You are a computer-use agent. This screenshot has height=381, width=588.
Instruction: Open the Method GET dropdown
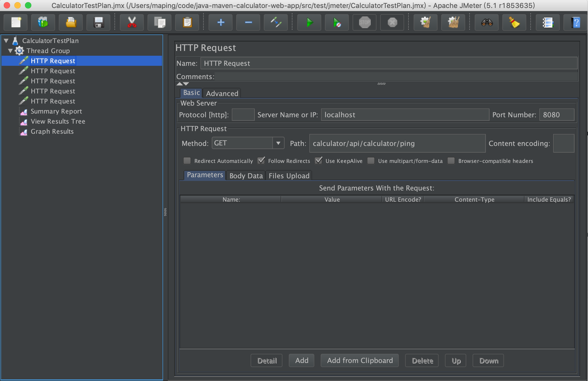(278, 143)
